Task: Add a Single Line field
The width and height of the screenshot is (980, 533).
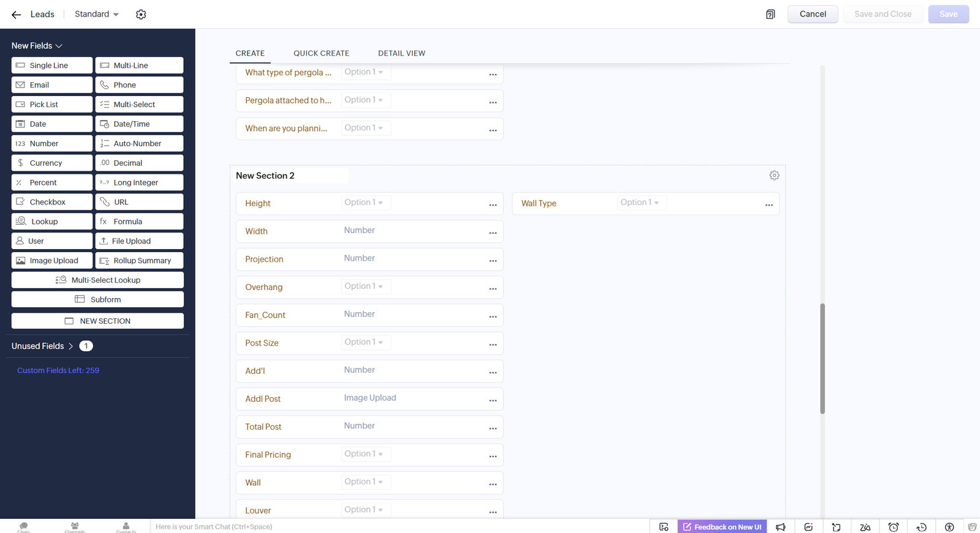Action: click(52, 65)
